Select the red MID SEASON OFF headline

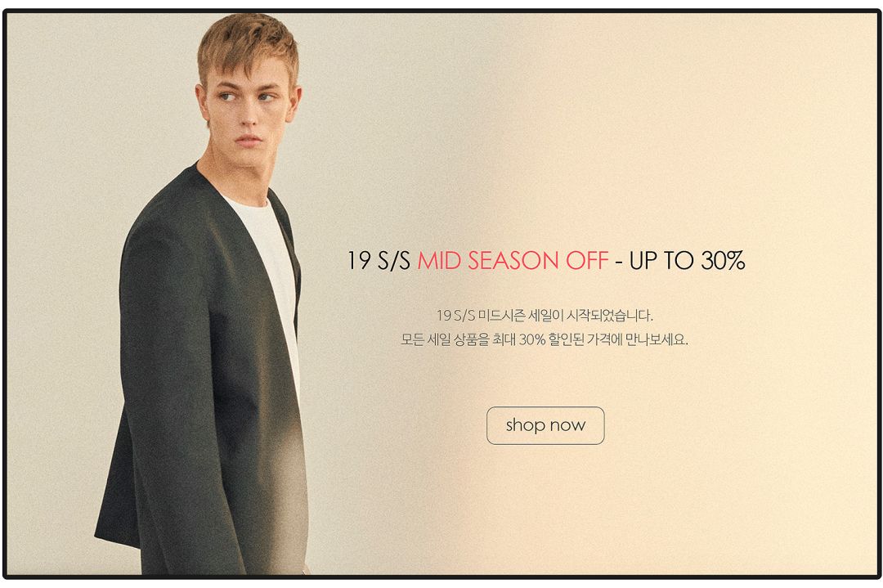coord(513,261)
